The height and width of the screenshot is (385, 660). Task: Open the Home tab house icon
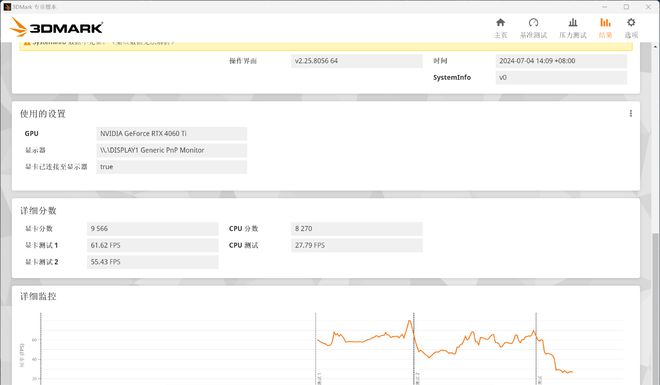click(x=500, y=22)
